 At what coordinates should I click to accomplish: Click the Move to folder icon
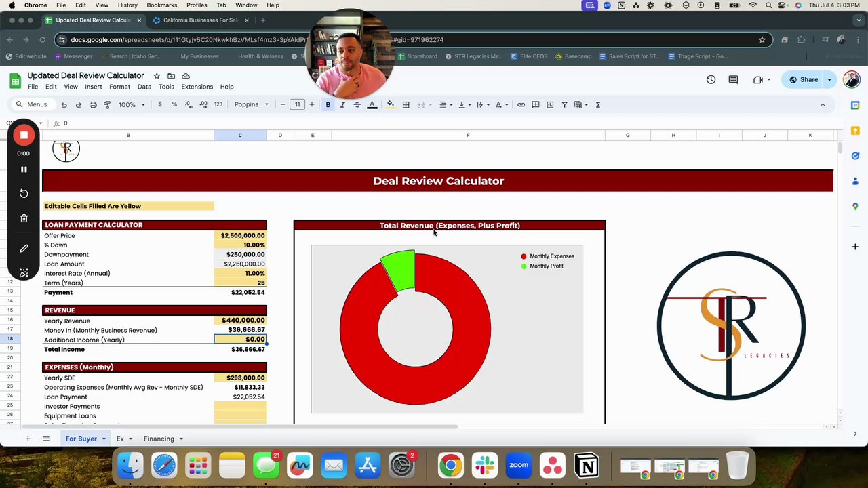point(171,76)
